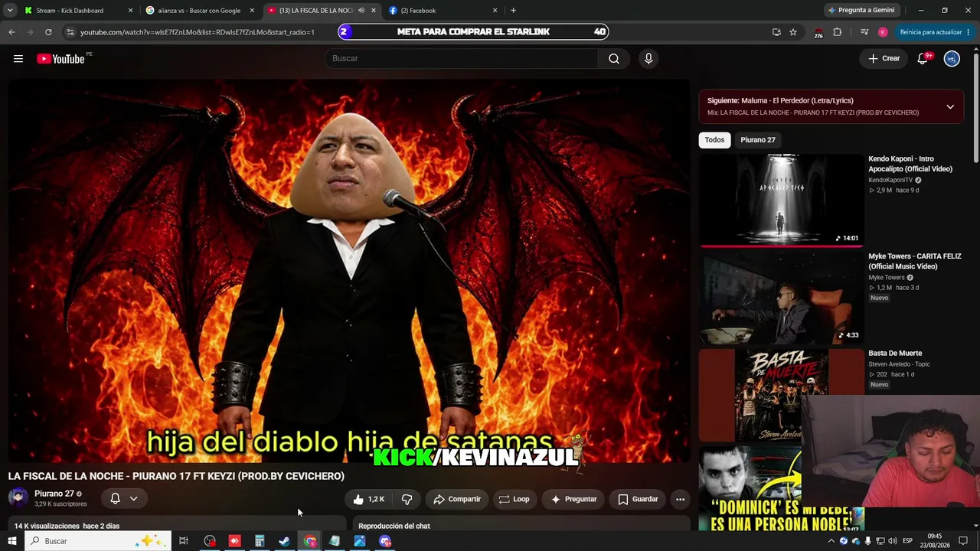Dislike the video with thumbs down
The width and height of the screenshot is (980, 551).
407,499
